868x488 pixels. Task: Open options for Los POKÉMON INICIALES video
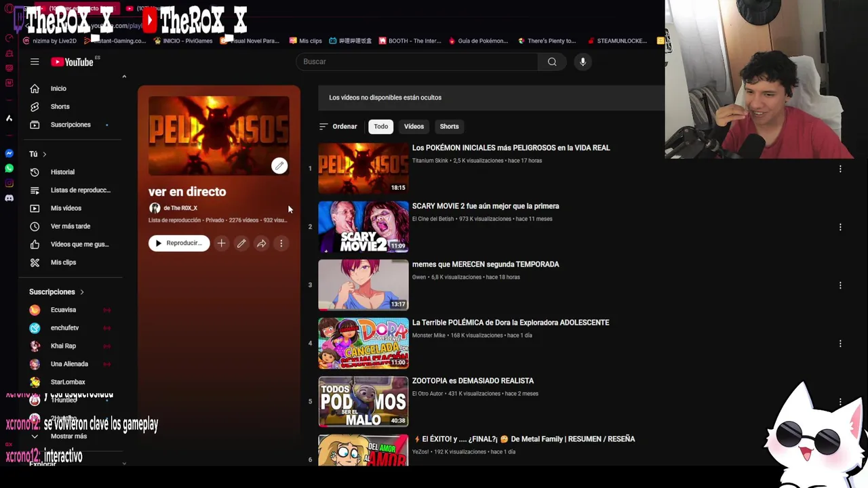pyautogui.click(x=840, y=169)
